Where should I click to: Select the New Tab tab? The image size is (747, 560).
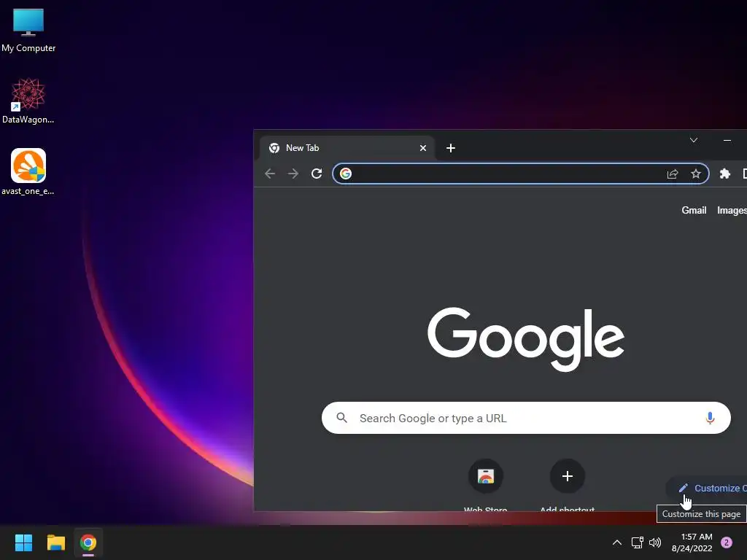pos(347,148)
